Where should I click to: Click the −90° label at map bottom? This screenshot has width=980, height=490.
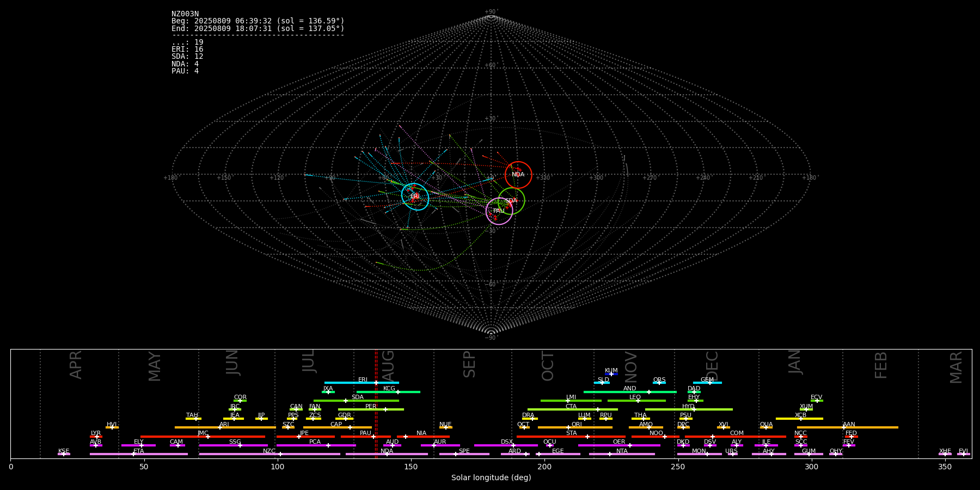tap(491, 338)
